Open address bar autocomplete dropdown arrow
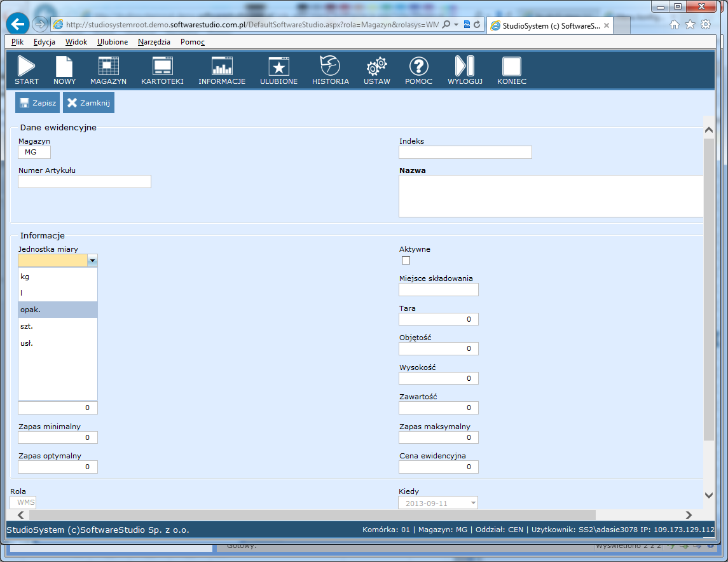Image resolution: width=728 pixels, height=562 pixels. point(456,24)
